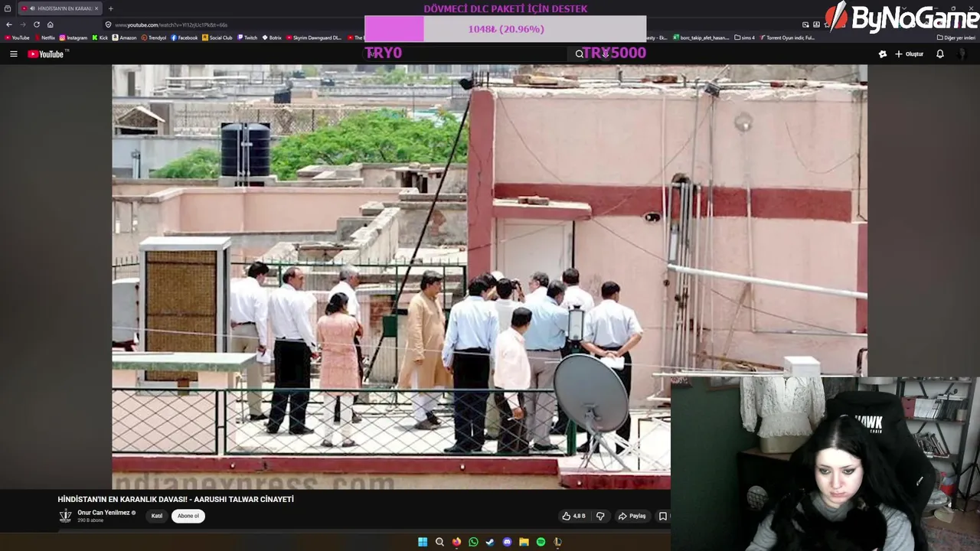This screenshot has width=980, height=551.
Task: Open File Explorer from the taskbar
Action: (524, 542)
